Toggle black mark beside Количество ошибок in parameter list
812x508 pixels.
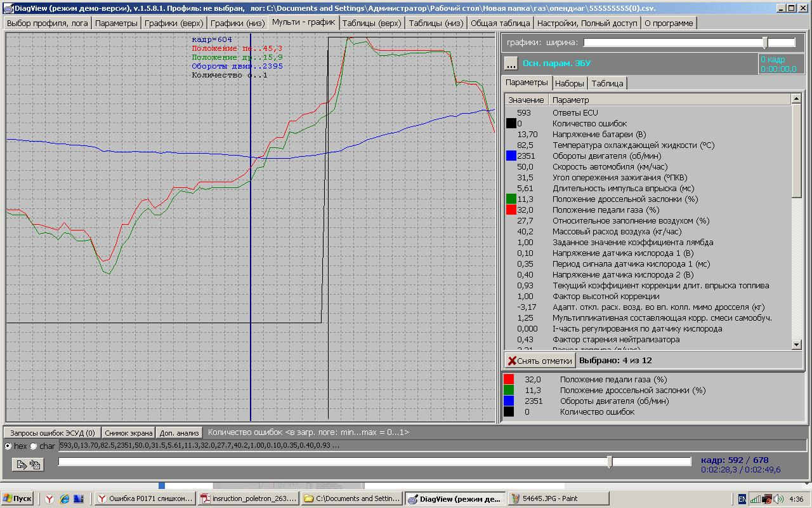pos(511,124)
